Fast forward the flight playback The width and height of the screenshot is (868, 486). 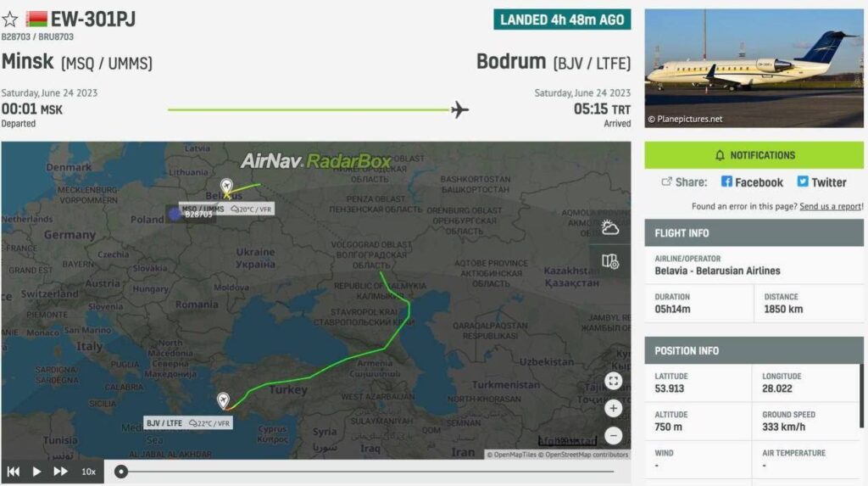[x=60, y=472]
